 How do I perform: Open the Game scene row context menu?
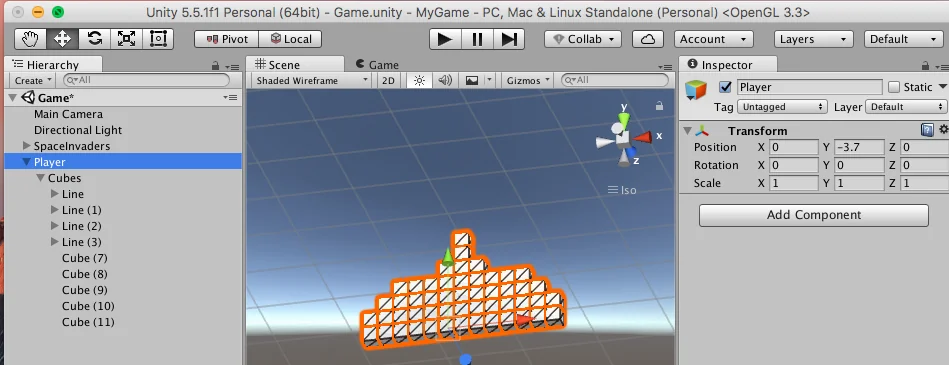coord(230,97)
